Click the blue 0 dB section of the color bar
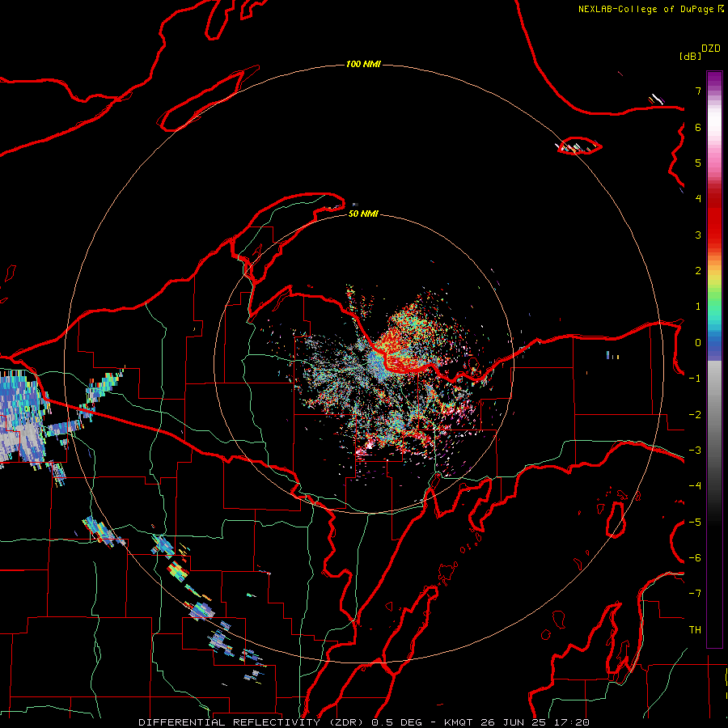This screenshot has height=728, width=728. (714, 344)
